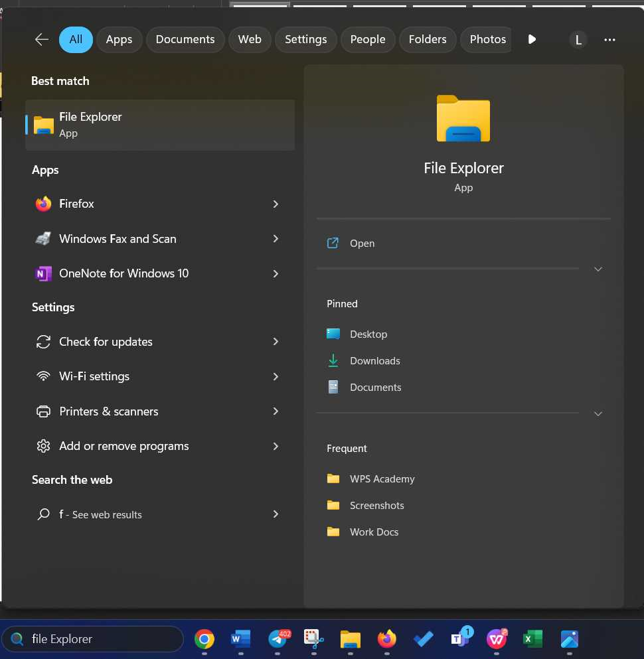This screenshot has height=659, width=644.
Task: Launch Microsoft Word from the taskbar
Action: (240, 639)
